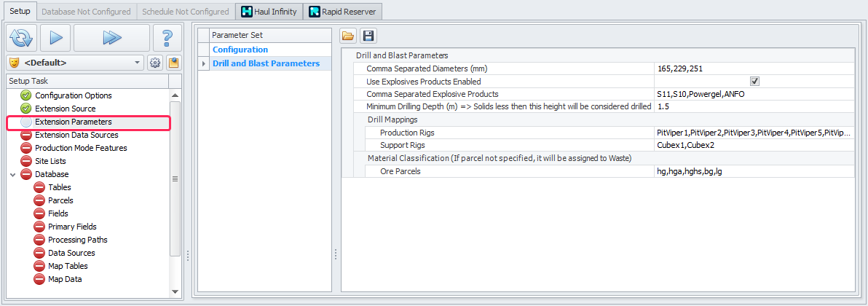Select Site Lists setup task
This screenshot has width=868, height=306.
50,161
